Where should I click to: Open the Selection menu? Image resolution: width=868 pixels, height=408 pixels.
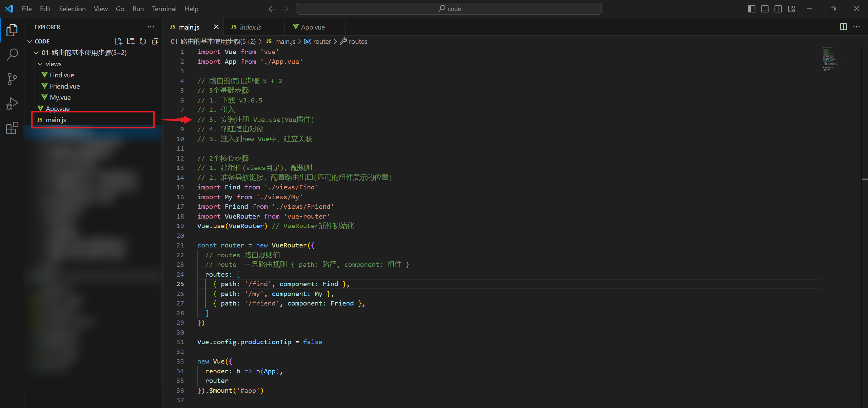pos(72,9)
